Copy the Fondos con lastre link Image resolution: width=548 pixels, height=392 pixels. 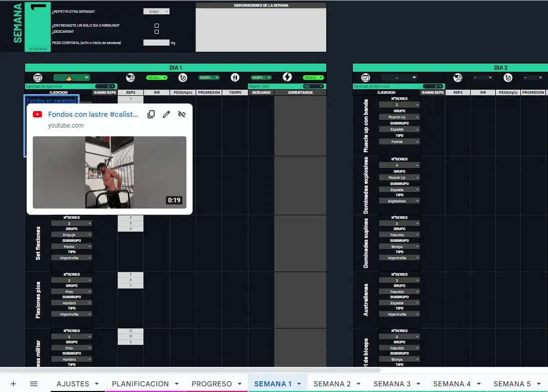(151, 114)
